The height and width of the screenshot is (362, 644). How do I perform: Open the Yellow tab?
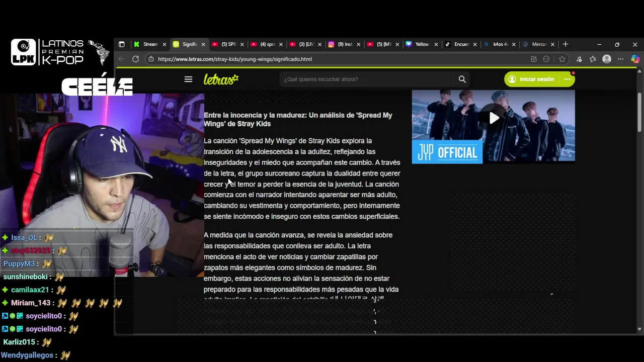(421, 44)
